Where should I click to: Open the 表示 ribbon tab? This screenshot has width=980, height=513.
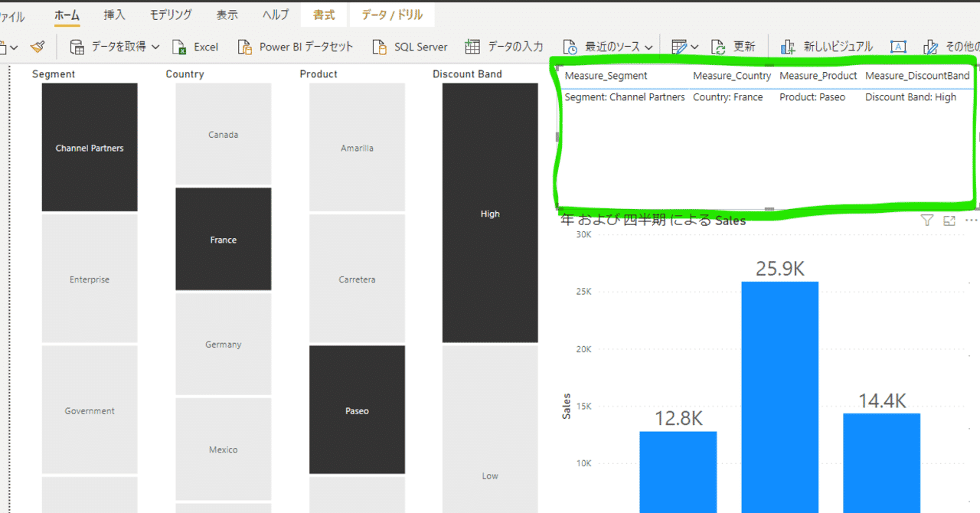[227, 15]
